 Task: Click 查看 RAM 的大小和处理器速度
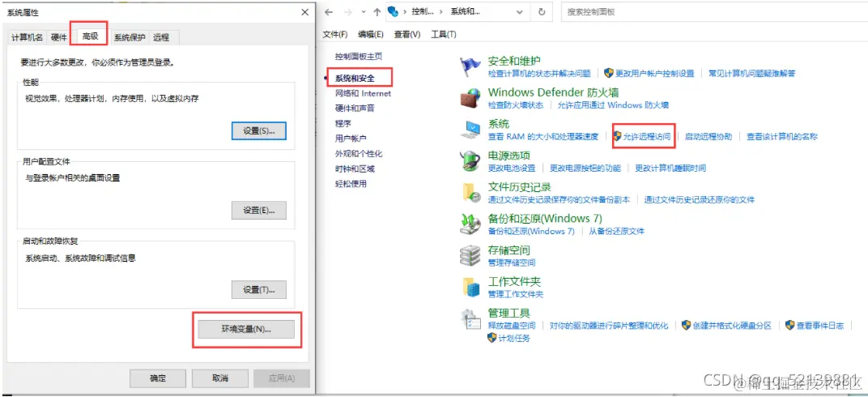(x=543, y=137)
